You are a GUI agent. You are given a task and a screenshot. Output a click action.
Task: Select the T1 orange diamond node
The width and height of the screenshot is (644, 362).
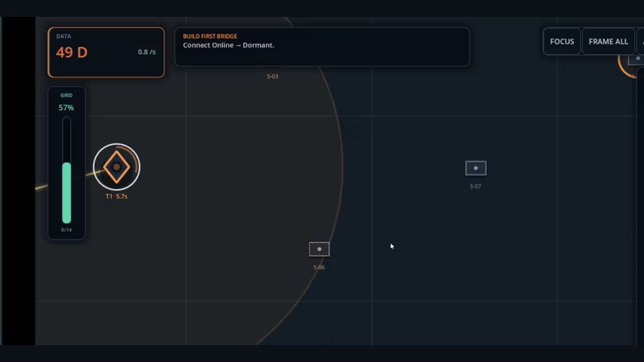coord(117,167)
